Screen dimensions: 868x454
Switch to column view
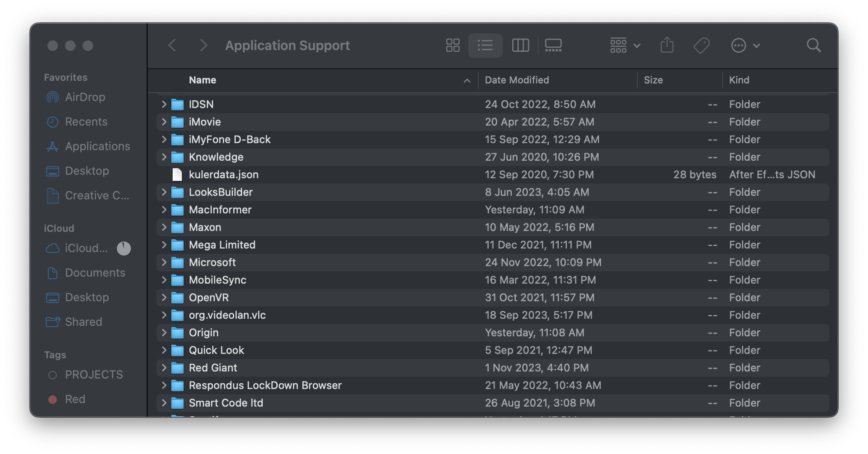coord(521,45)
